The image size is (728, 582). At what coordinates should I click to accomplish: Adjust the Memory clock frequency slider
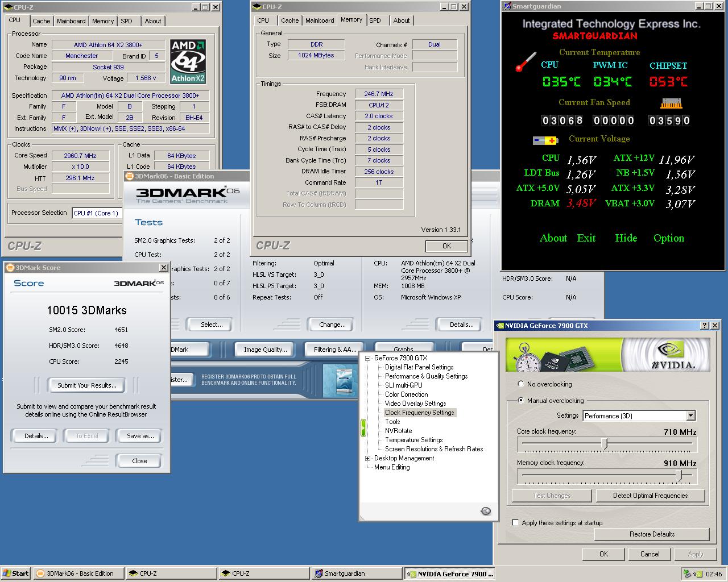pos(679,475)
